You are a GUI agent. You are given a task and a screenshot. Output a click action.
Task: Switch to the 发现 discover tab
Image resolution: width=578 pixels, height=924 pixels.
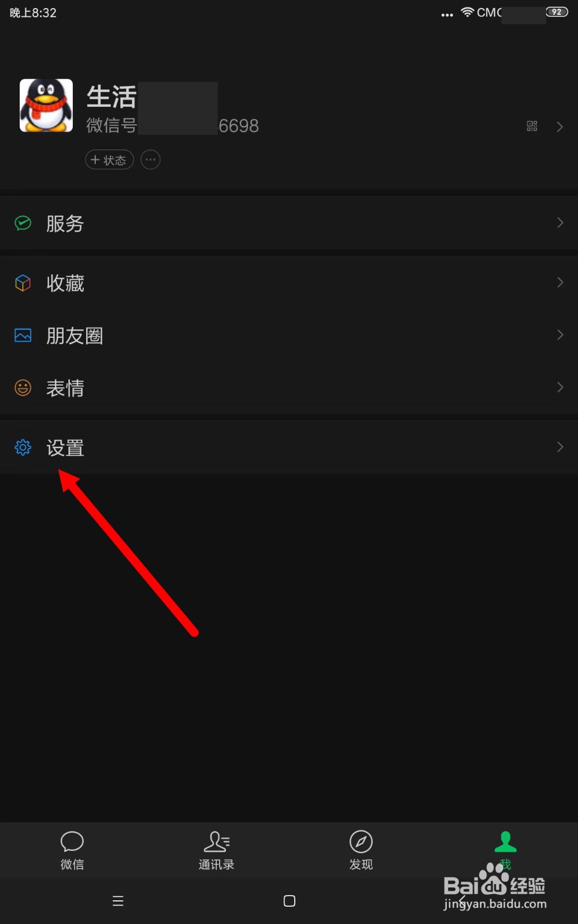pyautogui.click(x=361, y=850)
